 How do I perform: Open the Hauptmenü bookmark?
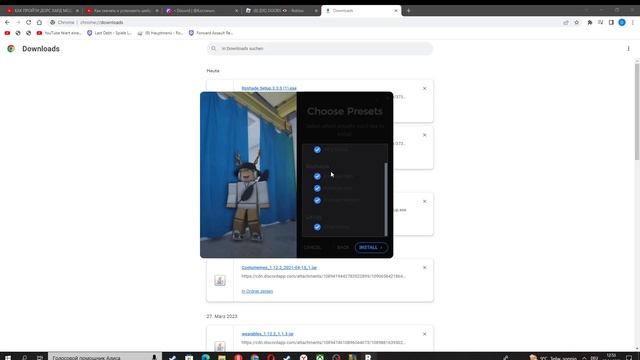click(x=160, y=33)
